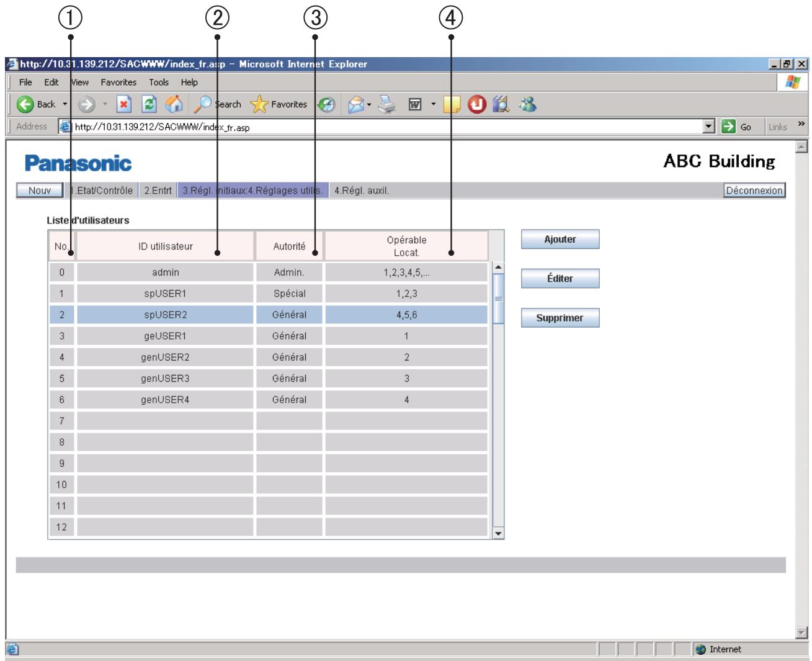The height and width of the screenshot is (661, 812).
Task: Expand the address bar dropdown
Action: coord(710,127)
